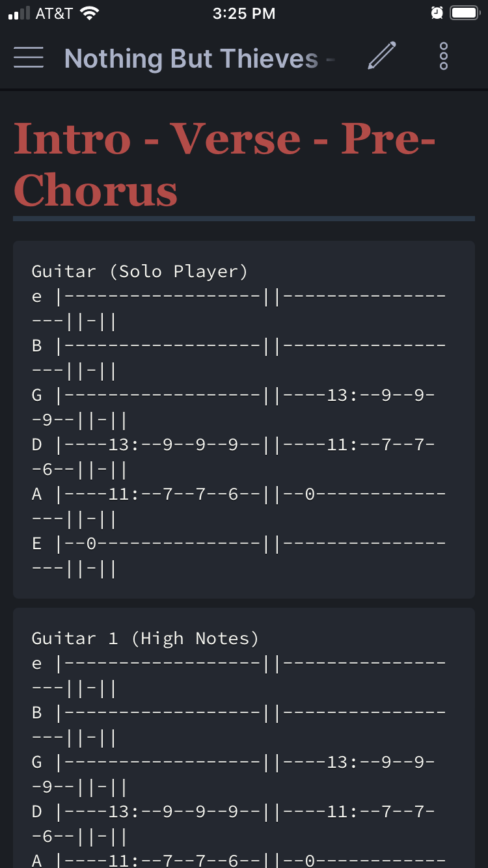Tap the cellular signal bars icon
The width and height of the screenshot is (488, 868).
(19, 14)
